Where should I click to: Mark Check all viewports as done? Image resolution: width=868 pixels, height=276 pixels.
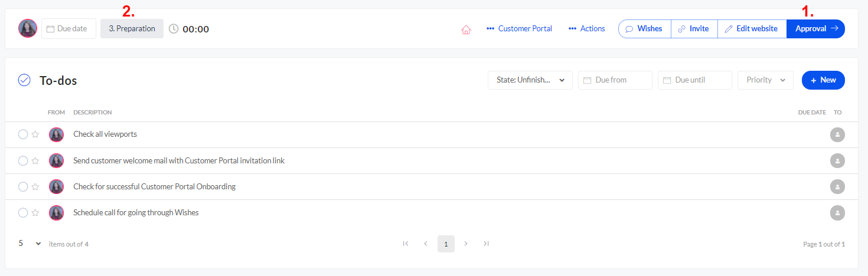point(23,134)
